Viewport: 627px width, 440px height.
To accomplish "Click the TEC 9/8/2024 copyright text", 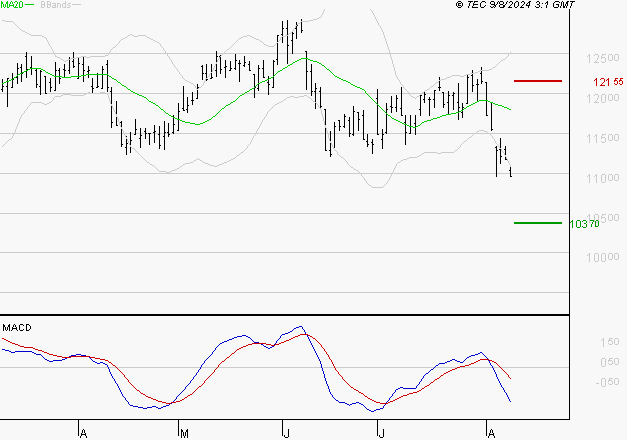I will click(515, 5).
